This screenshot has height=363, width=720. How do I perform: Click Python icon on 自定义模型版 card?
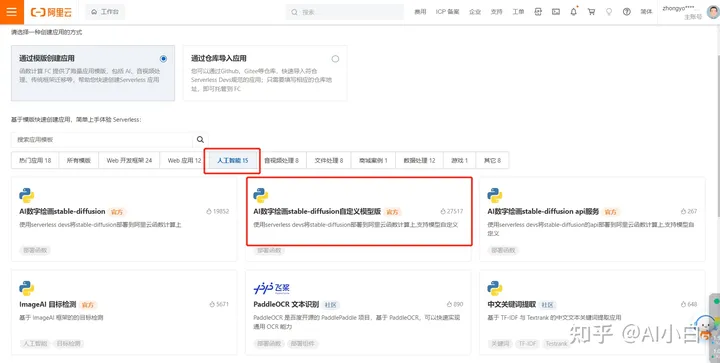261,195
